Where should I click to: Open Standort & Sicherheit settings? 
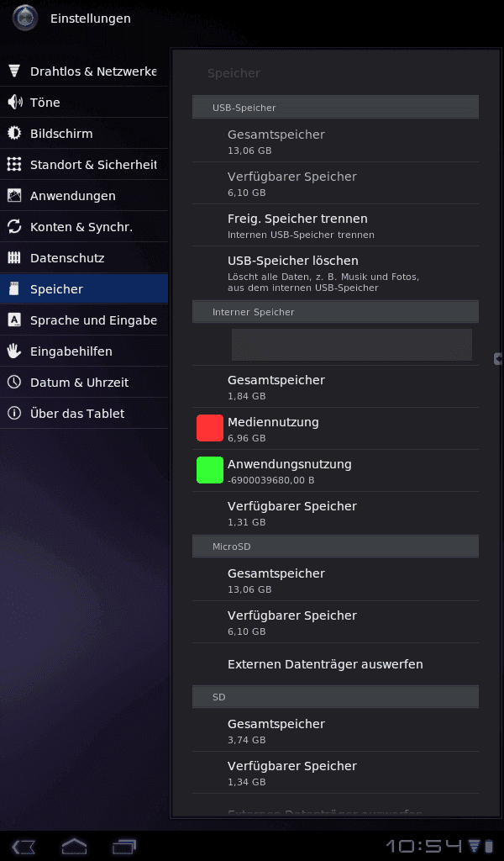pos(84,165)
